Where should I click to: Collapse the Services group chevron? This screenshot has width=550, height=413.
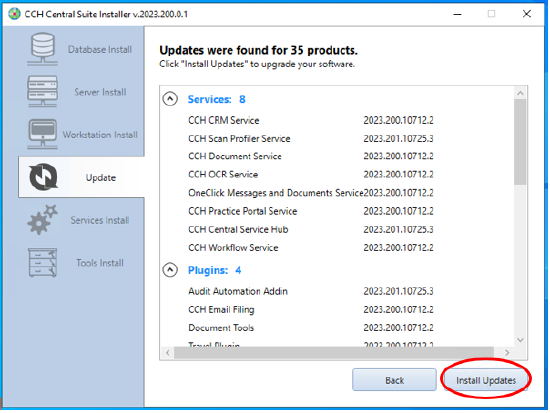pos(170,99)
